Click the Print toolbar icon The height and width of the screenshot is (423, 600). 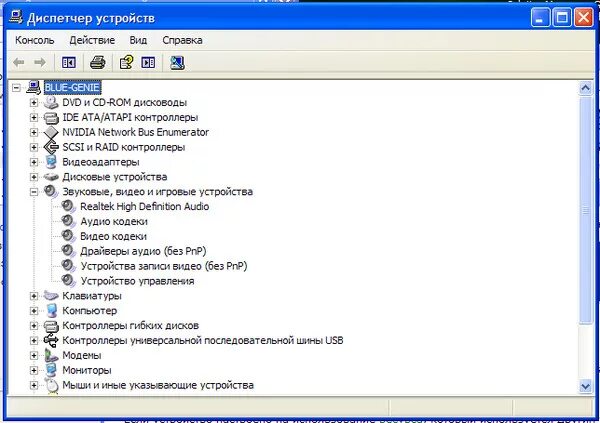coord(98,62)
